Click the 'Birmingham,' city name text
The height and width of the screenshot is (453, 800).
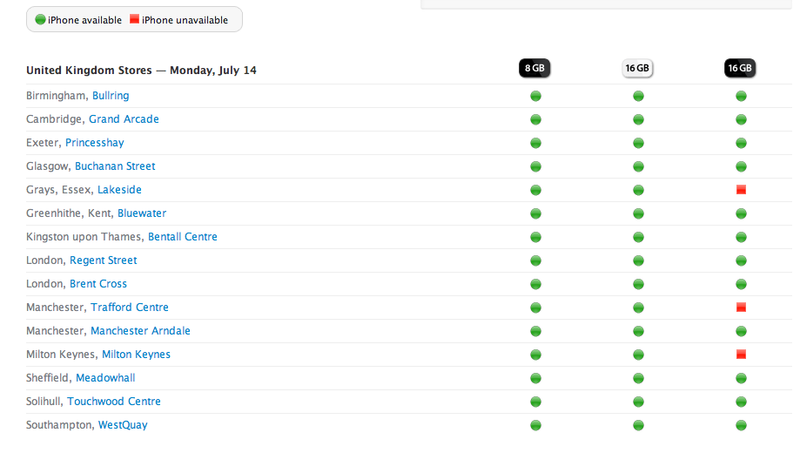[x=58, y=96]
